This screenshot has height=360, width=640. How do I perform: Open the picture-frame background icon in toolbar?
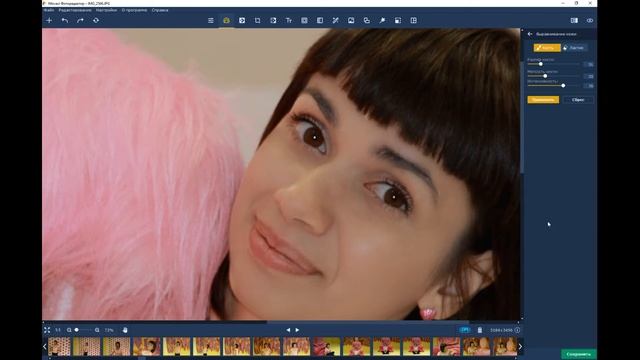click(x=351, y=20)
